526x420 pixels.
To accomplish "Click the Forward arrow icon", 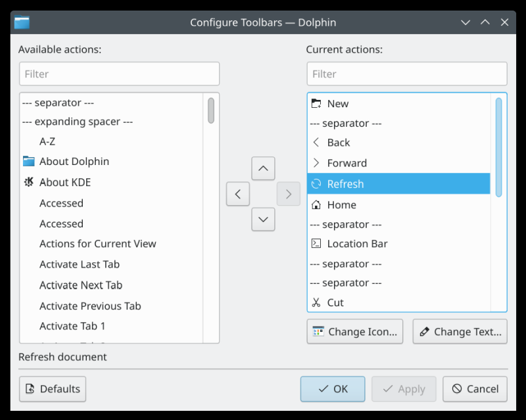I will (x=317, y=163).
